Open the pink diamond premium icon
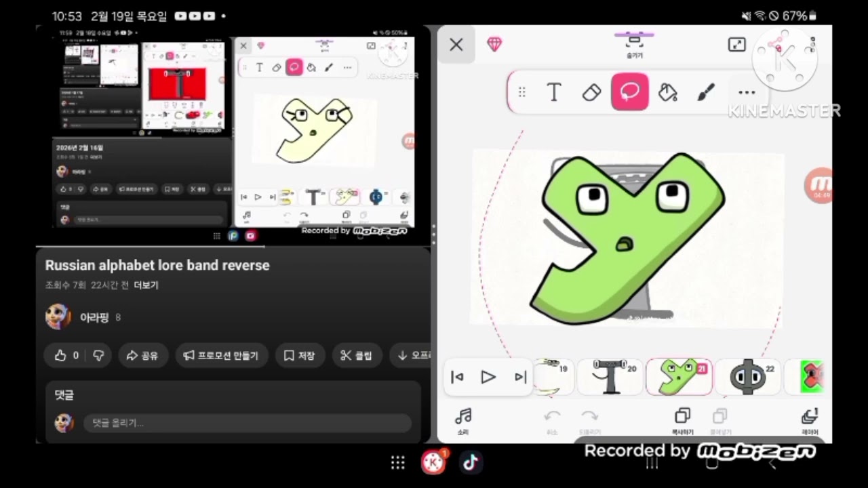This screenshot has height=488, width=868. click(x=495, y=45)
